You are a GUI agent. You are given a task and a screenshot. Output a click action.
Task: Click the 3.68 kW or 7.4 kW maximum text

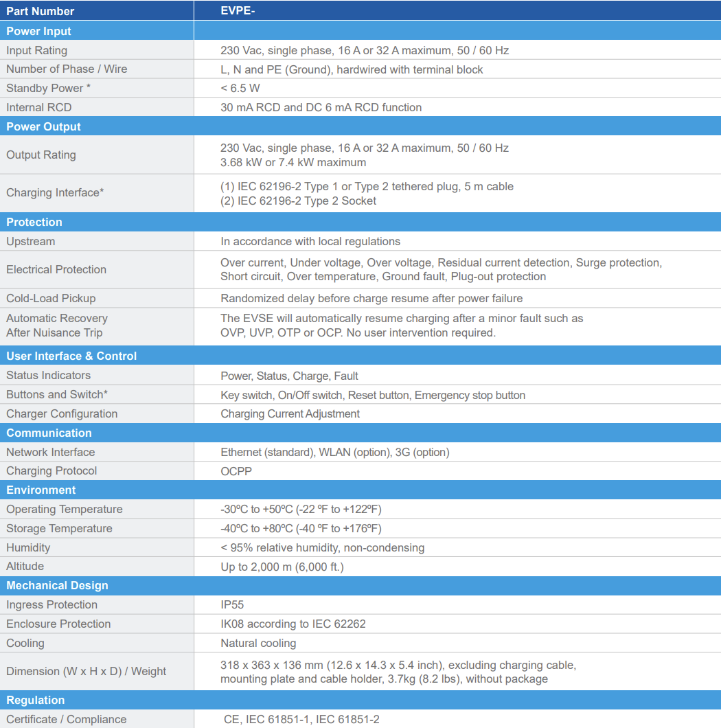[293, 163]
